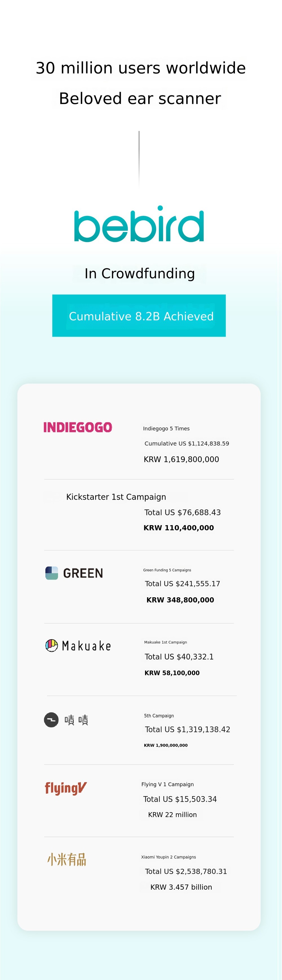Click the Makuake round colorful icon
Image resolution: width=282 pixels, height=980 pixels.
51,646
